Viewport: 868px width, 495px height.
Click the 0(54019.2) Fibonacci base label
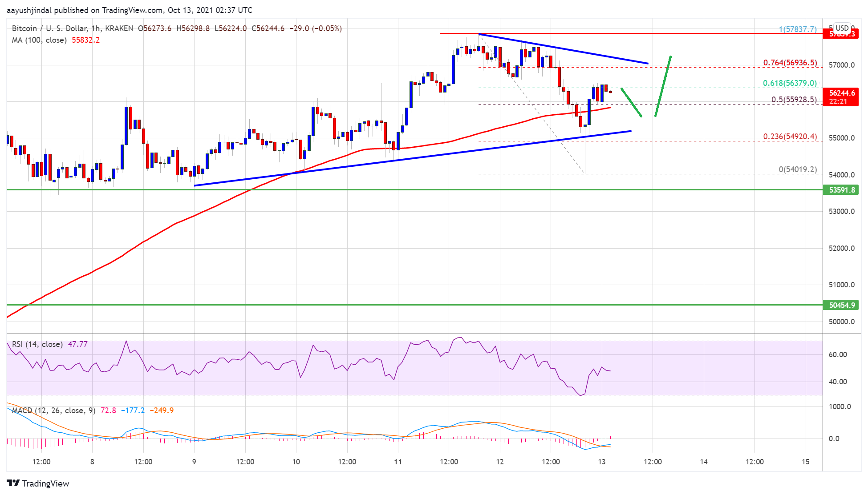(x=797, y=169)
